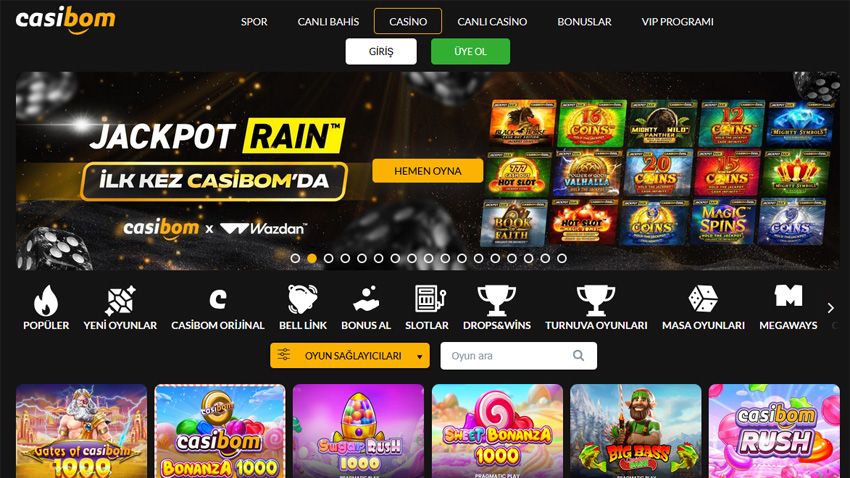Open the Megaways M icon category
Screen dimensions: 850x478
[x=788, y=296]
